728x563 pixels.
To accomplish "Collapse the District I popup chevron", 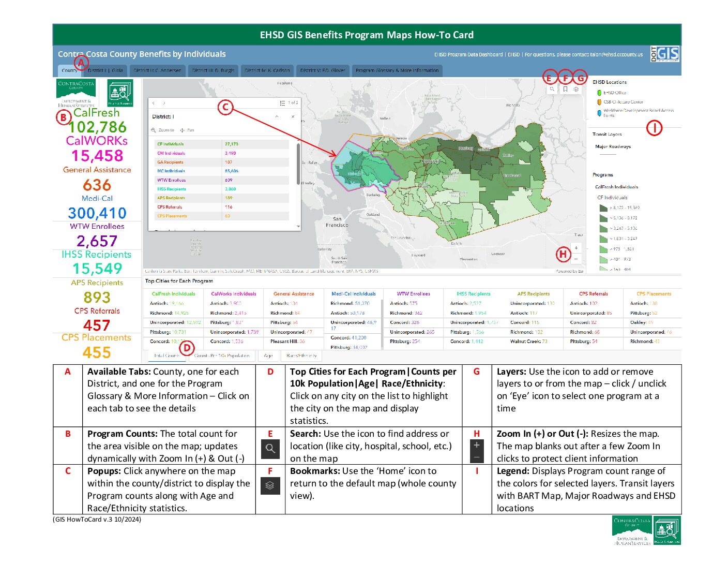I will [x=277, y=116].
